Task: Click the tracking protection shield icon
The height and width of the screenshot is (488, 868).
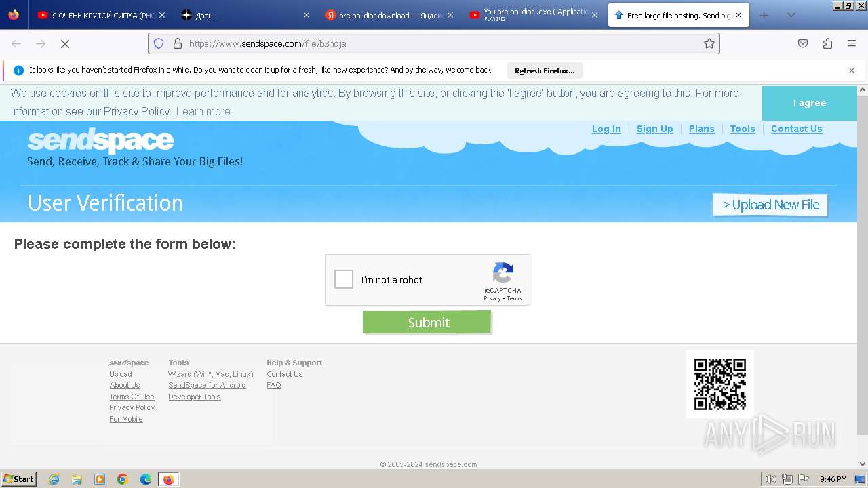Action: tap(159, 43)
